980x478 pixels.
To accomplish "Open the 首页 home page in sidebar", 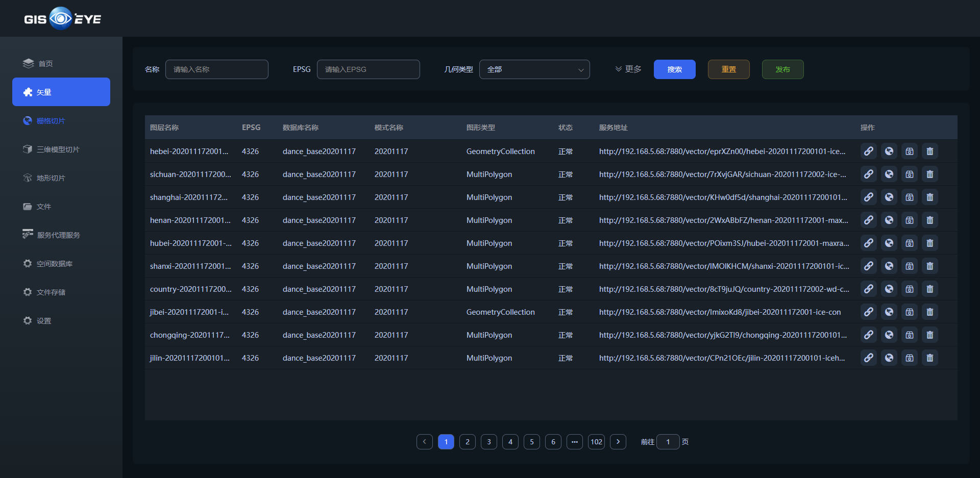I will click(61, 63).
